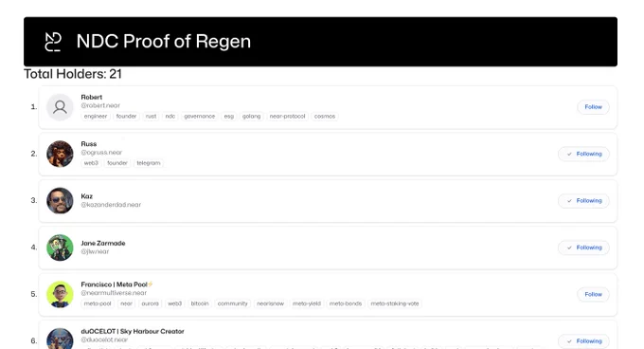This screenshot has width=644, height=349.
Task: Select Robert's governance tag
Action: (x=200, y=117)
